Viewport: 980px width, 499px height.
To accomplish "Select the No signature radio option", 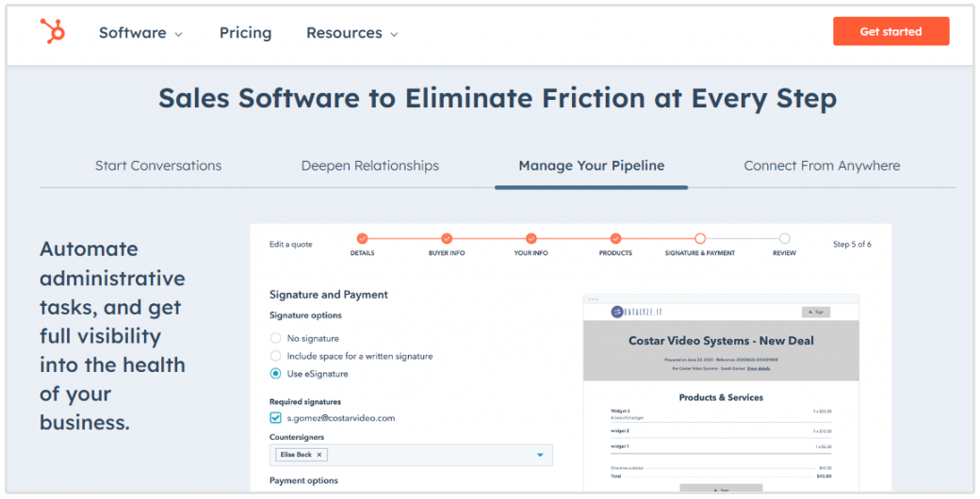I will pos(275,338).
